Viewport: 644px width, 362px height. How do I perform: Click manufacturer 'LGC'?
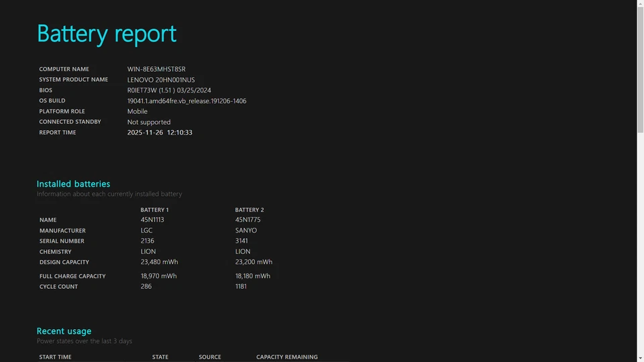click(147, 230)
